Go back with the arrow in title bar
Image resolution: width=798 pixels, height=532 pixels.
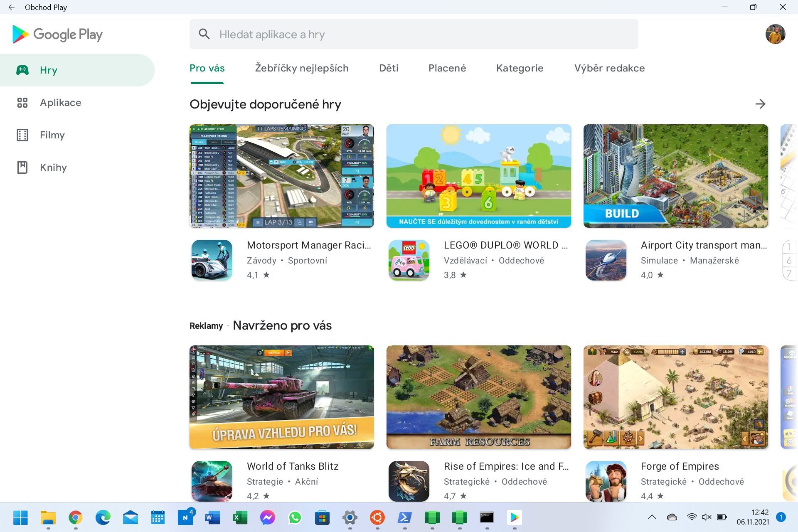pyautogui.click(x=11, y=7)
